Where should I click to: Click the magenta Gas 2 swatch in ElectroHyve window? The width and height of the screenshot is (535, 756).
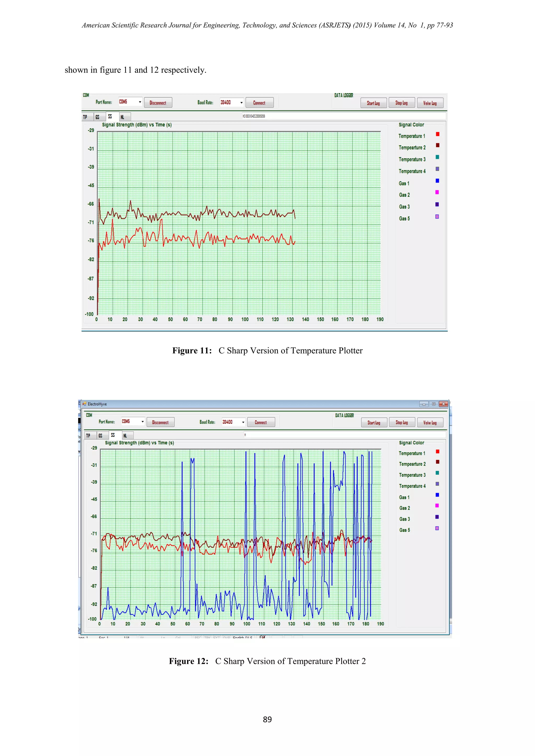tap(438, 506)
